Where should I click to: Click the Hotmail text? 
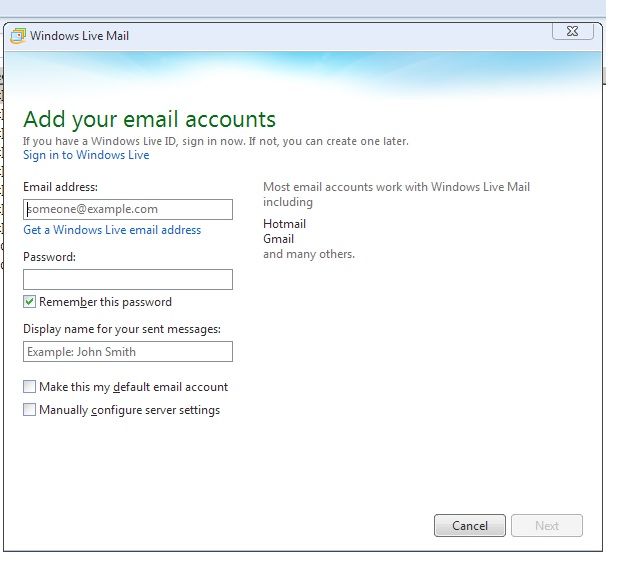pyautogui.click(x=284, y=224)
